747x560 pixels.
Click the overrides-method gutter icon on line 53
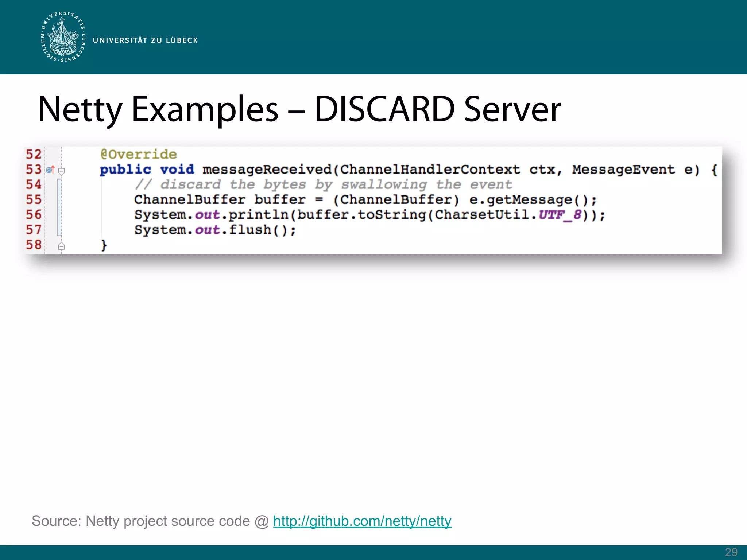(x=50, y=170)
